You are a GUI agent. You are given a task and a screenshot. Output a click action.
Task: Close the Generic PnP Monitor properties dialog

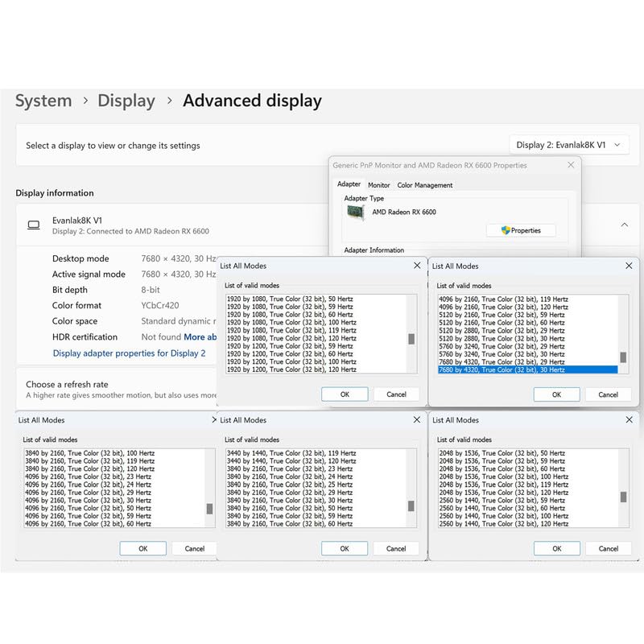pyautogui.click(x=571, y=165)
